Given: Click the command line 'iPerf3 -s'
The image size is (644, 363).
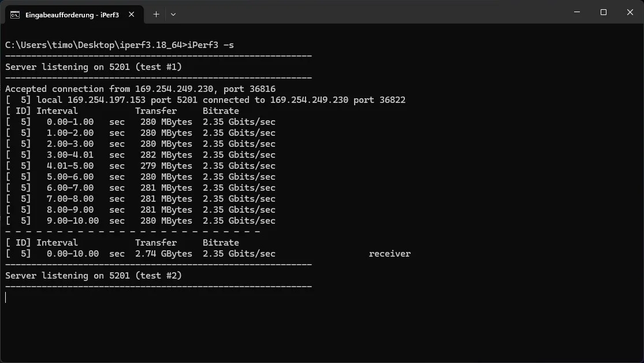Looking at the screenshot, I should [x=211, y=45].
